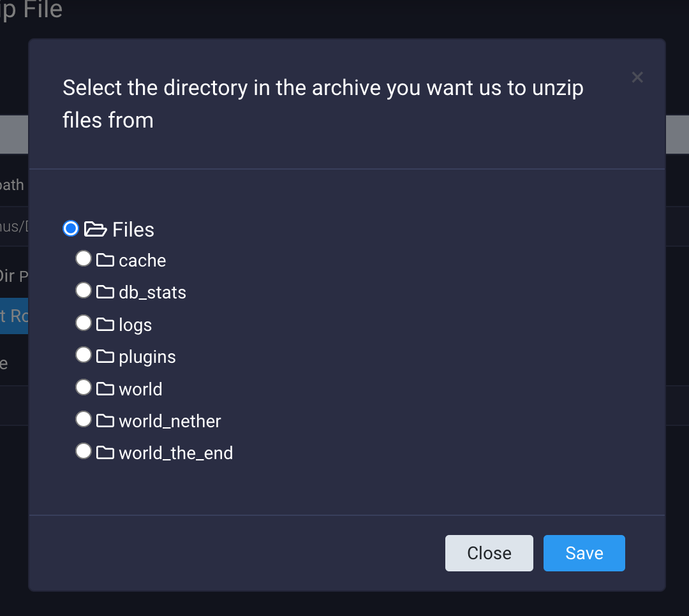The image size is (689, 616).
Task: Click the db_stats folder icon
Action: click(105, 292)
